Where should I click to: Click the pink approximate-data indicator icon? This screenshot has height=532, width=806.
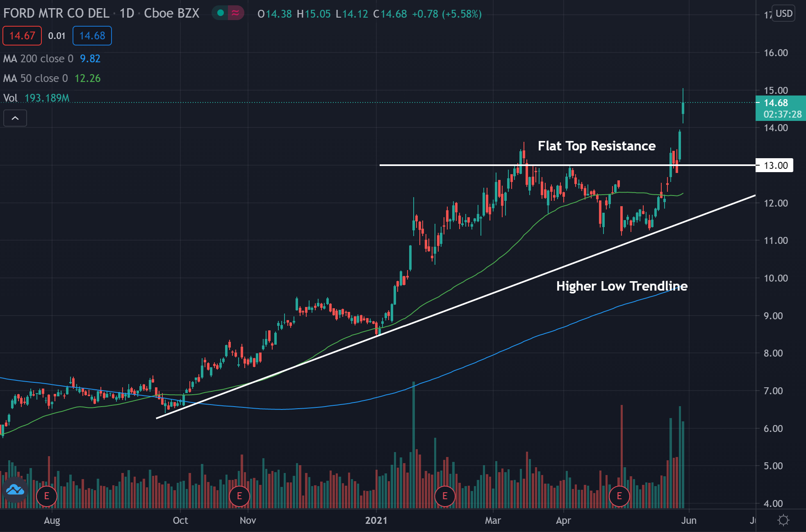coord(235,13)
